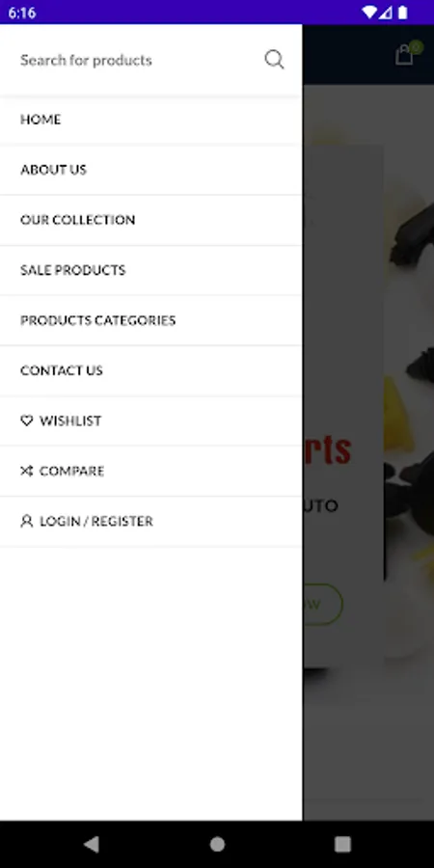Tap Android recent apps square
434x868 pixels.
342,844
